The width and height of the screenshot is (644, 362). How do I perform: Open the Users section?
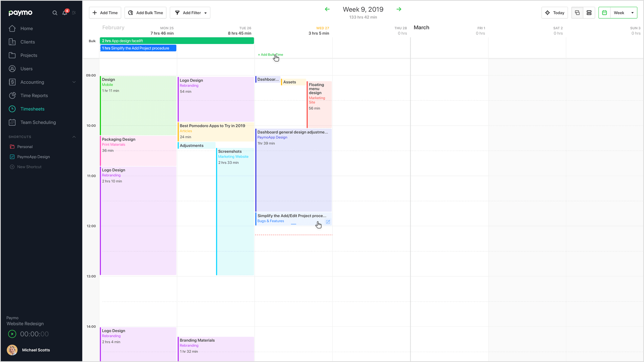(x=26, y=69)
